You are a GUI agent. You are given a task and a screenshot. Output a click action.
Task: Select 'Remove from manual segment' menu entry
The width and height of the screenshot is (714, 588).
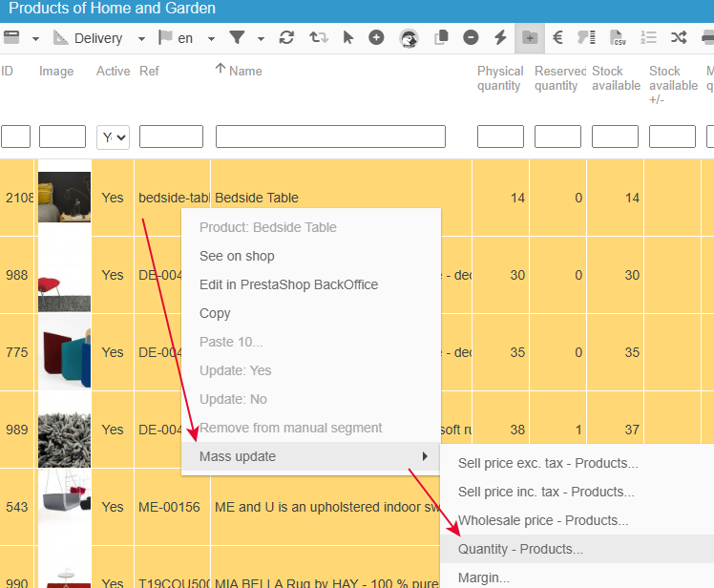(311, 429)
